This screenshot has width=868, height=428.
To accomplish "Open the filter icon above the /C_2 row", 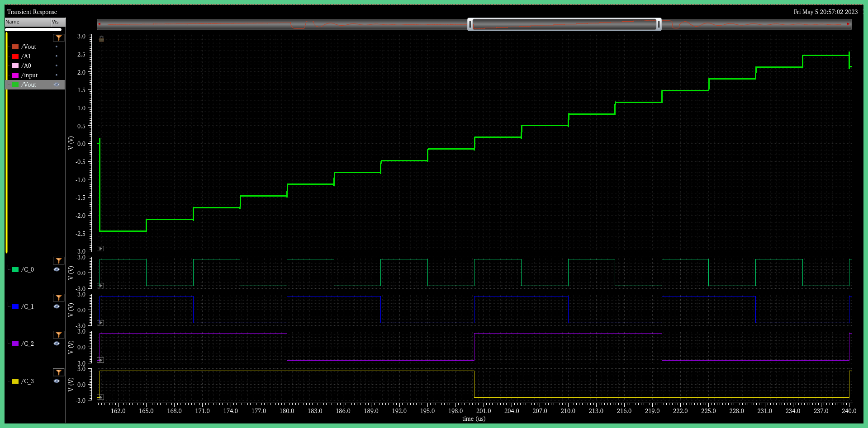I will (59, 335).
